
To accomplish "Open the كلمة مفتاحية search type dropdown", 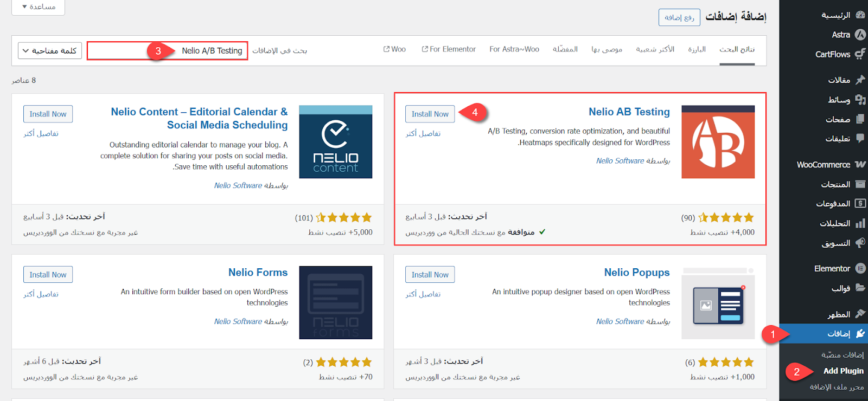I will pos(50,51).
